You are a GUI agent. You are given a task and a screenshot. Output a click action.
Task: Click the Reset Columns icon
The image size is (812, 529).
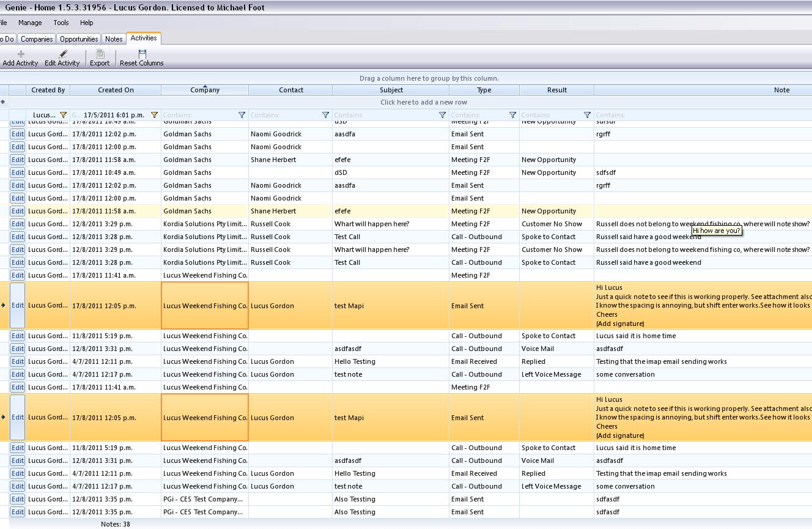coord(142,54)
